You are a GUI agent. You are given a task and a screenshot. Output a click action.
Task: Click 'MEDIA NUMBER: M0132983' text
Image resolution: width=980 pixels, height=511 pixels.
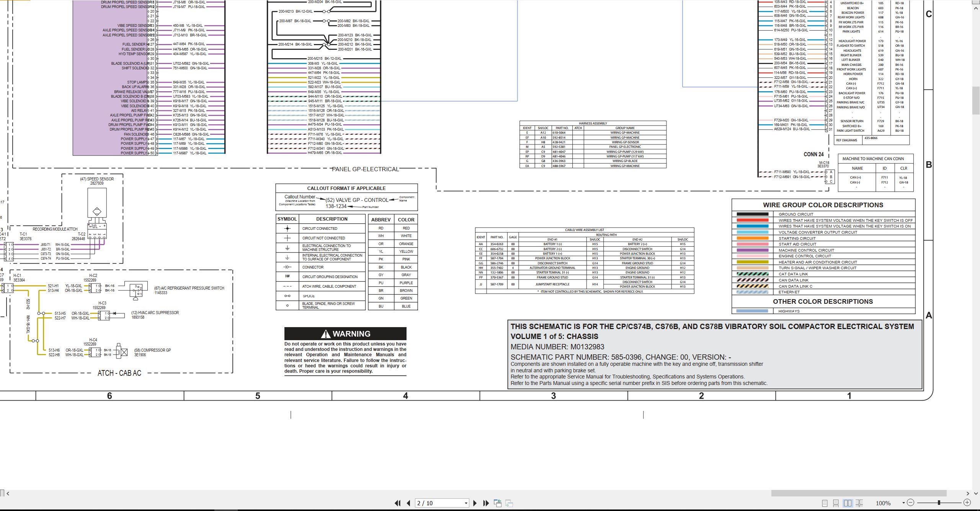[557, 347]
